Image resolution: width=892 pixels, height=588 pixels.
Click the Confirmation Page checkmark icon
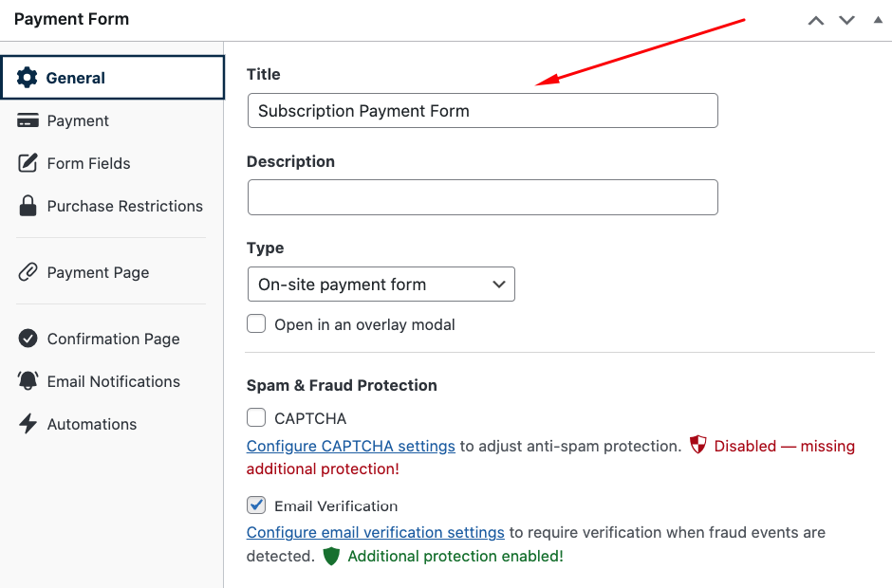pos(28,339)
